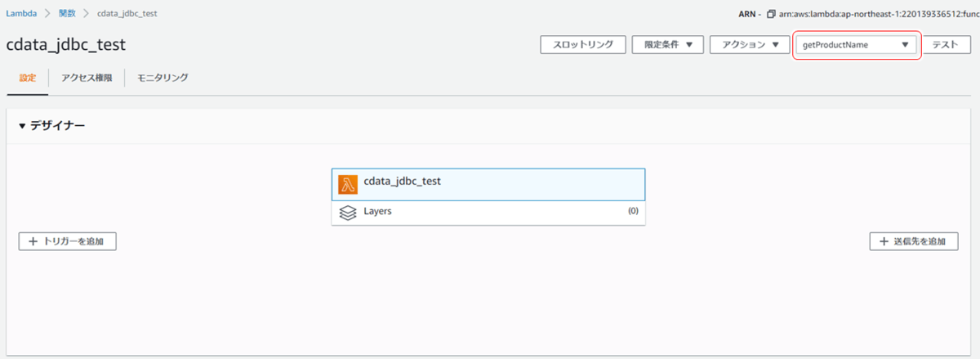Click the plus icon on トリガーを追加

[x=33, y=242]
